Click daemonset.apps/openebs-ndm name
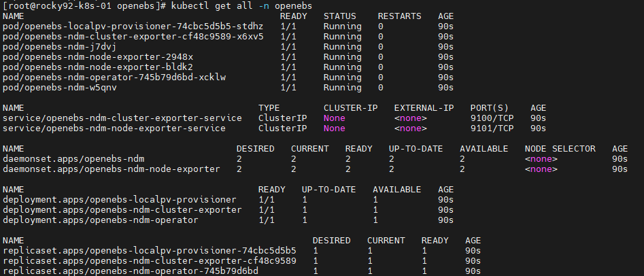Screen dimensions: 644x276 [73, 159]
